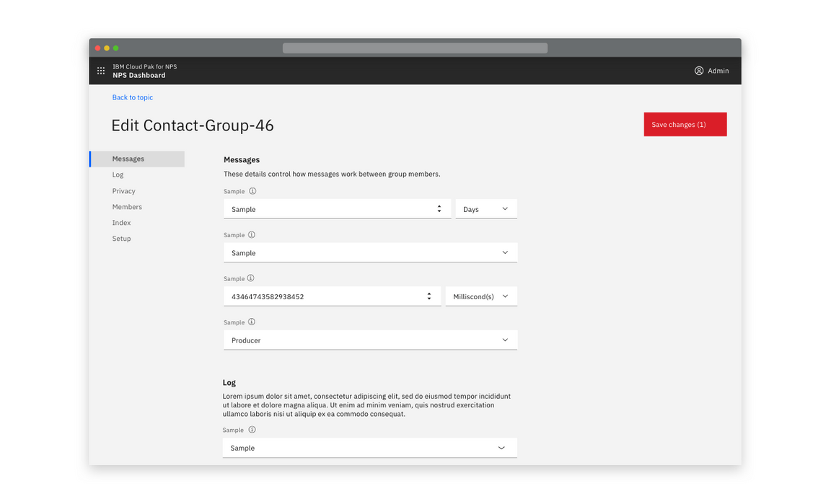This screenshot has width=831, height=504.
Task: Navigate to the Index section
Action: tap(121, 222)
